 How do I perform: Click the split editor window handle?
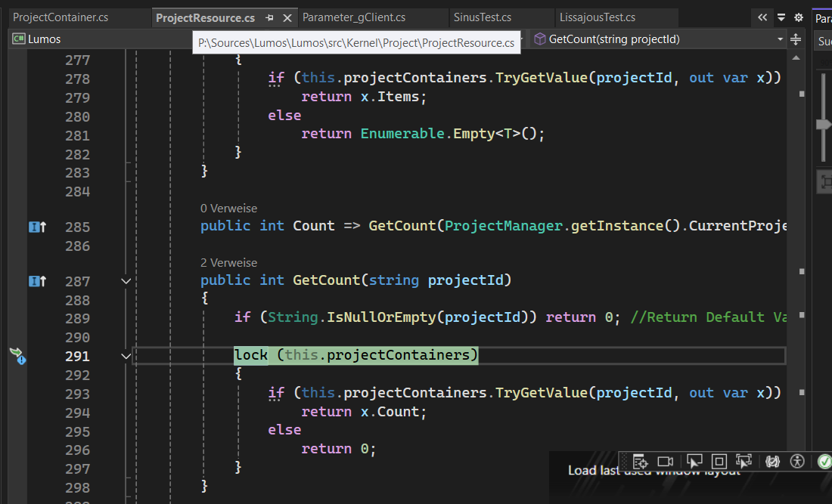[x=796, y=39]
